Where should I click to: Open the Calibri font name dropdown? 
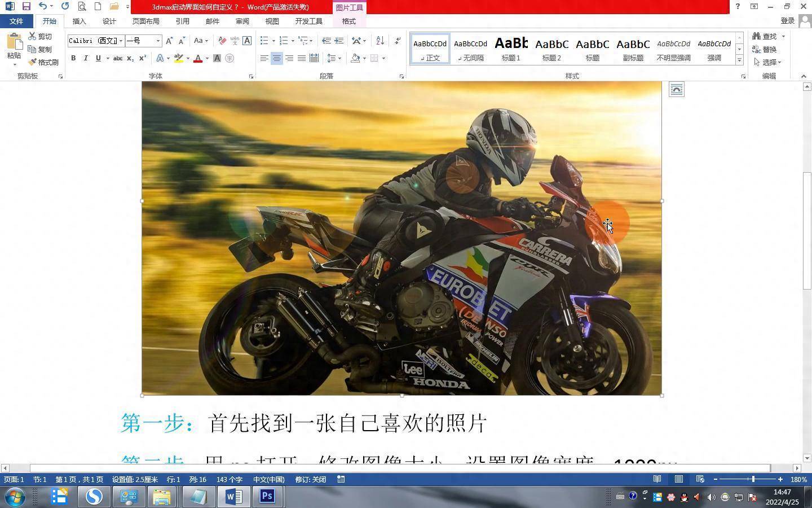coord(120,41)
